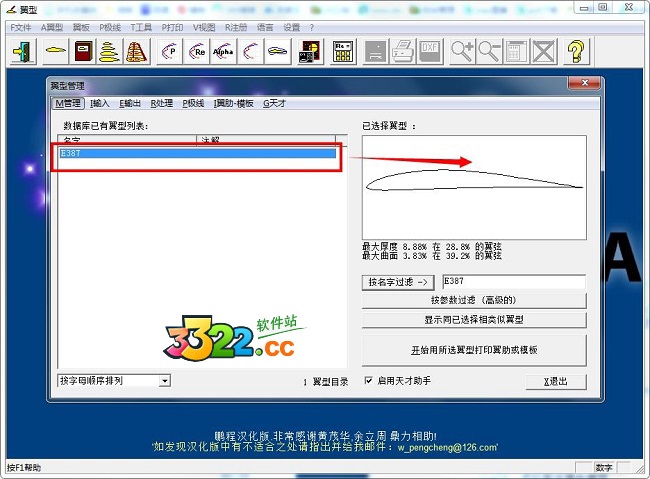Viewport: 650px width, 479px height.
Task: Click 显示同已选择相类似翼型 button
Action: coord(474,320)
